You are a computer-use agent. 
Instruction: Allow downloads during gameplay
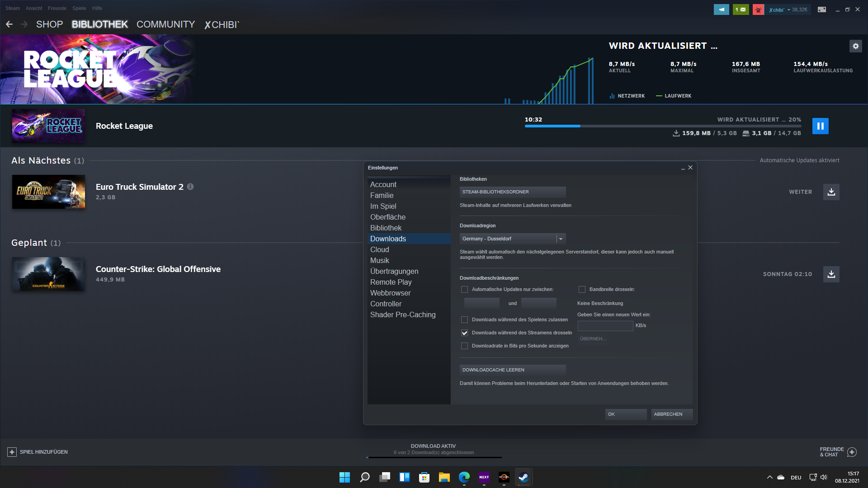(x=464, y=319)
